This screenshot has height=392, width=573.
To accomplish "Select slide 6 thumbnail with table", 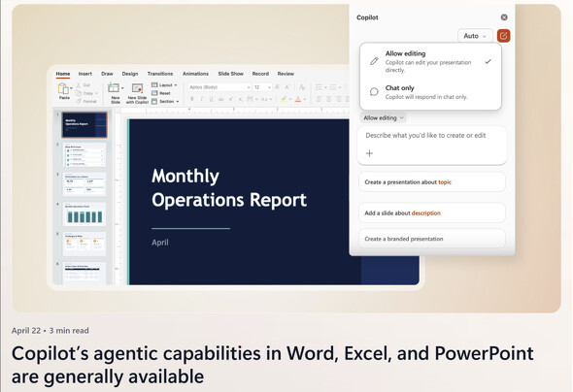I will tap(84, 273).
